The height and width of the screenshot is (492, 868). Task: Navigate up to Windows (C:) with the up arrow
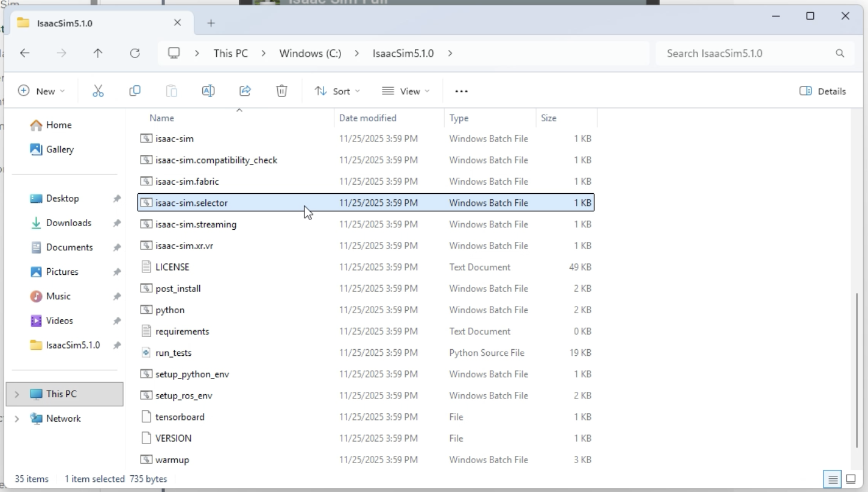click(x=98, y=53)
